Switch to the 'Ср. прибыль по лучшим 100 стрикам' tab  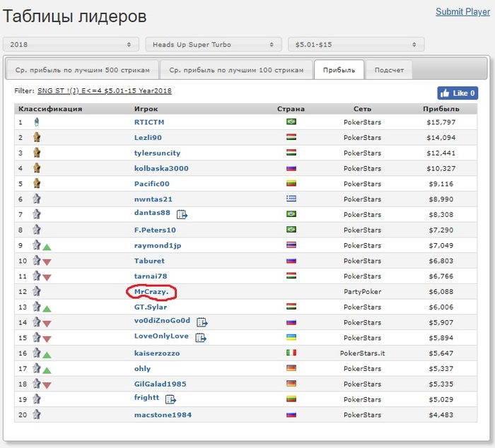pos(236,70)
